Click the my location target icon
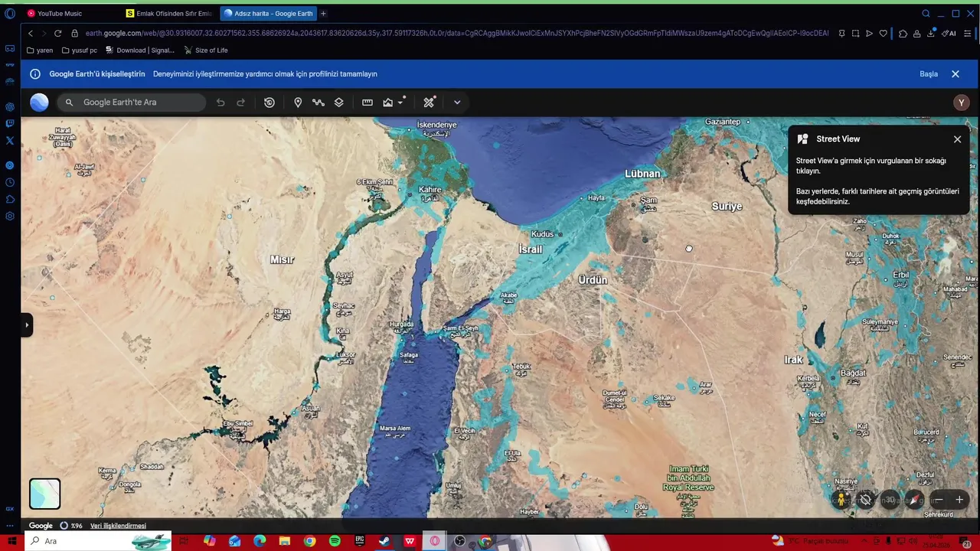Viewport: 980px width, 551px height. point(866,500)
